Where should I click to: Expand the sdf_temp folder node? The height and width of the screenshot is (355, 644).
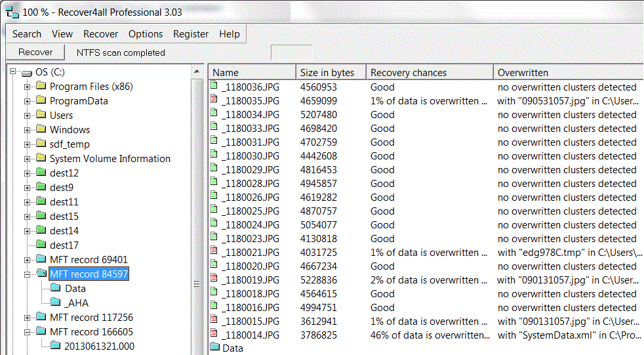click(x=27, y=144)
